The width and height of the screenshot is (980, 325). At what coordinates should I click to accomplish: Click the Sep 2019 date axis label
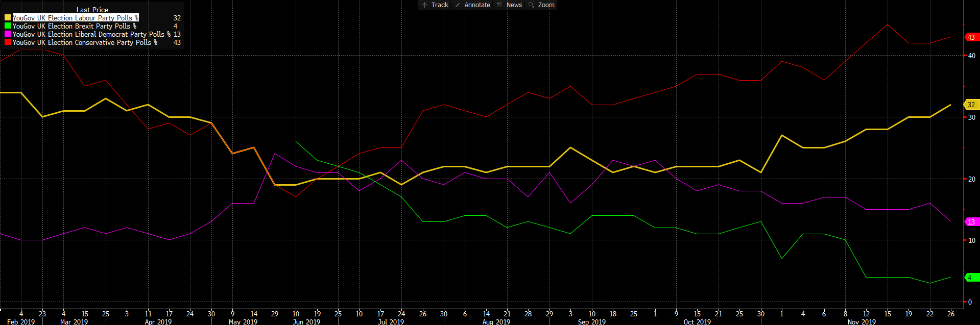click(x=592, y=321)
